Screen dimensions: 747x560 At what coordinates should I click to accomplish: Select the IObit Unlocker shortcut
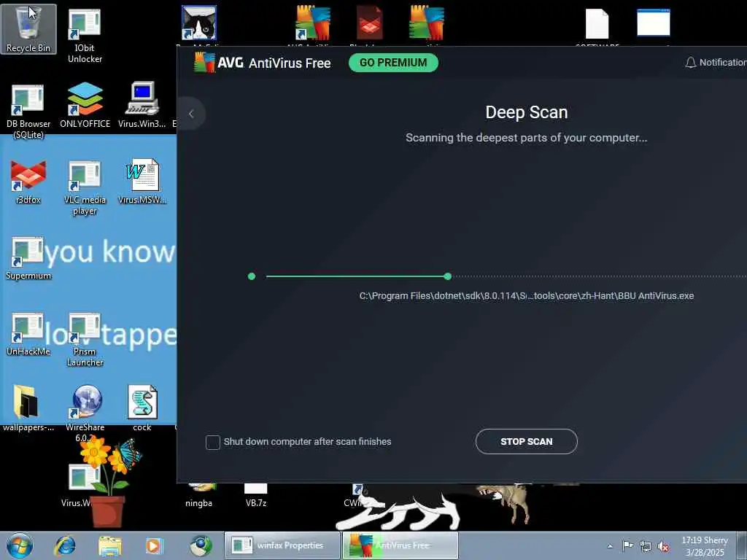pyautogui.click(x=85, y=36)
